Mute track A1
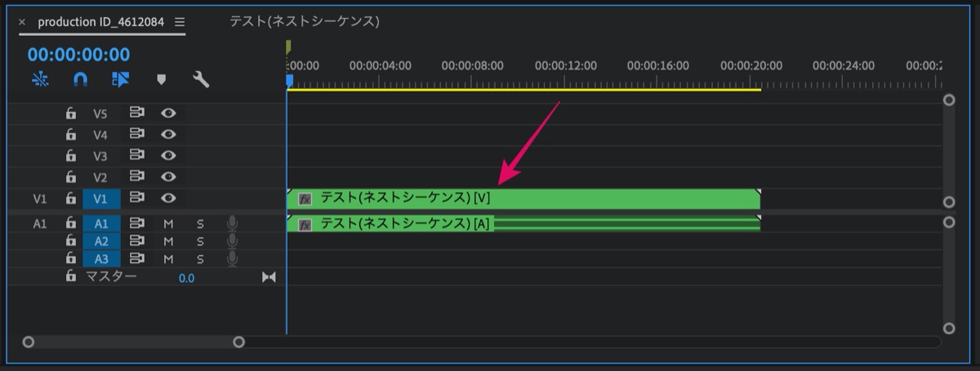This screenshot has height=371, width=980. point(168,223)
